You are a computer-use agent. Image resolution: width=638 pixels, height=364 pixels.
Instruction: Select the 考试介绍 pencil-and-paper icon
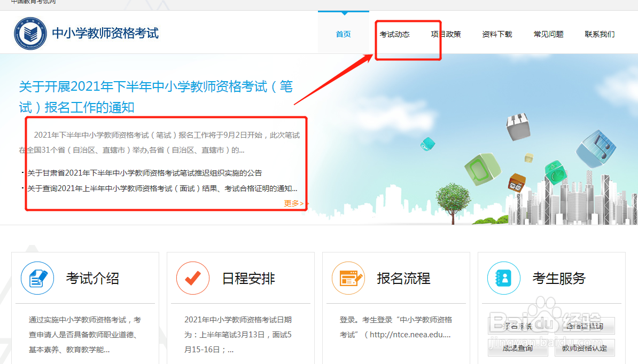(x=37, y=278)
